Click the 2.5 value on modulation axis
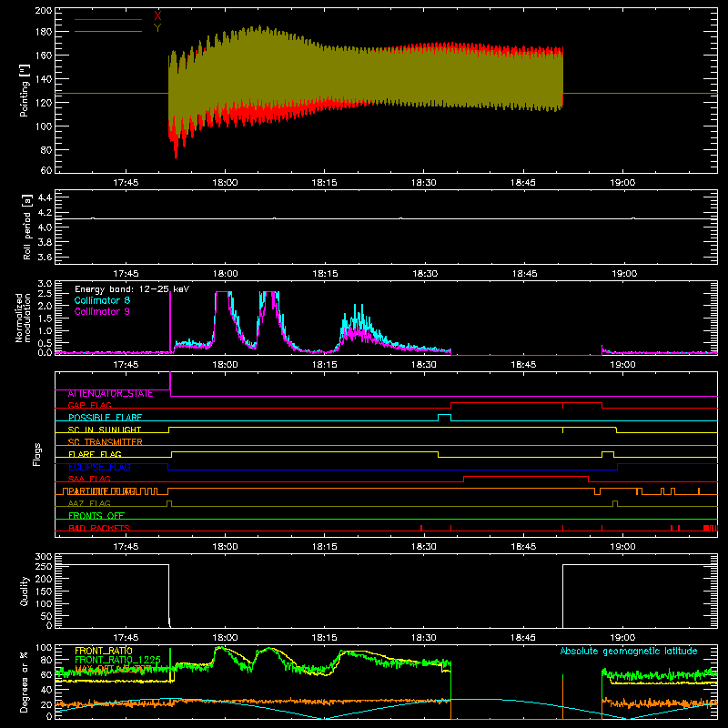Image resolution: width=728 pixels, height=728 pixels. [45, 294]
